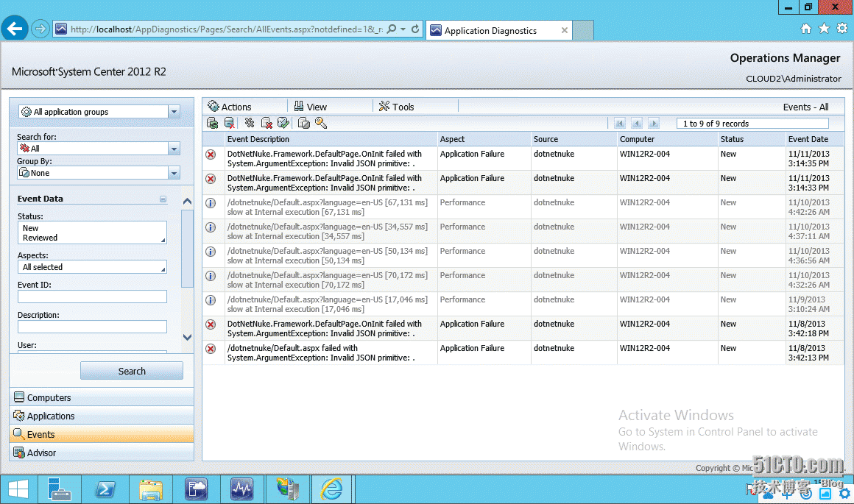Image resolution: width=854 pixels, height=504 pixels.
Task: Switch to Computers navigation section
Action: point(102,397)
